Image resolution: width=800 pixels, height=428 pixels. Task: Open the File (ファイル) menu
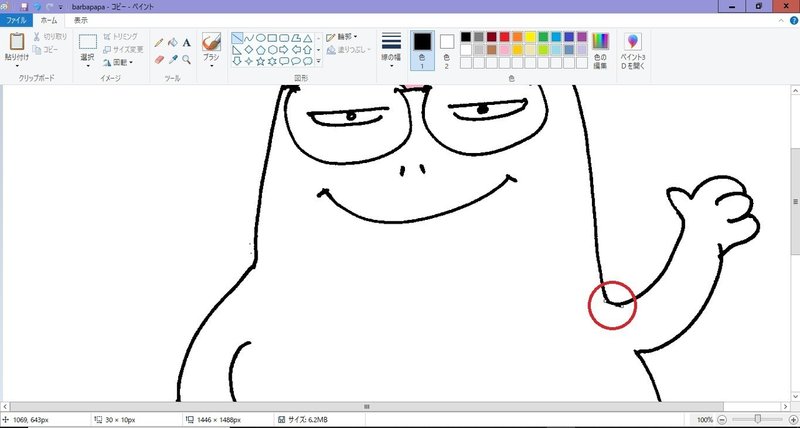[16, 20]
